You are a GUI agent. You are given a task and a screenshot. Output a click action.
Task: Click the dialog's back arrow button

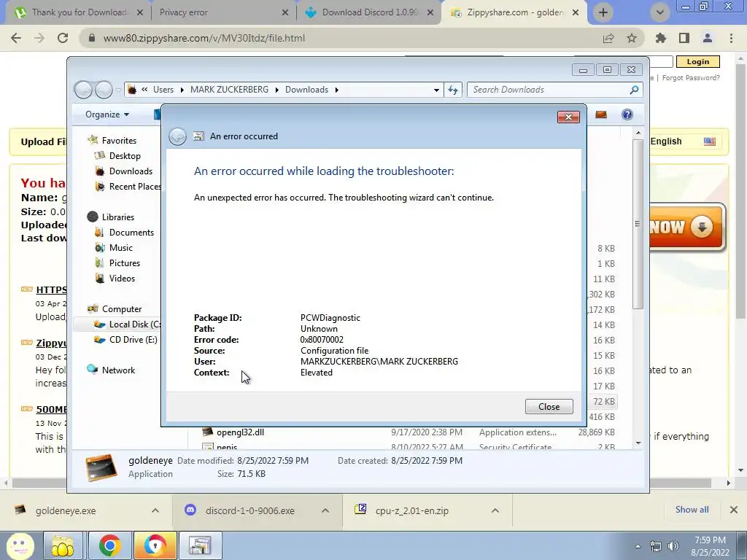point(178,136)
